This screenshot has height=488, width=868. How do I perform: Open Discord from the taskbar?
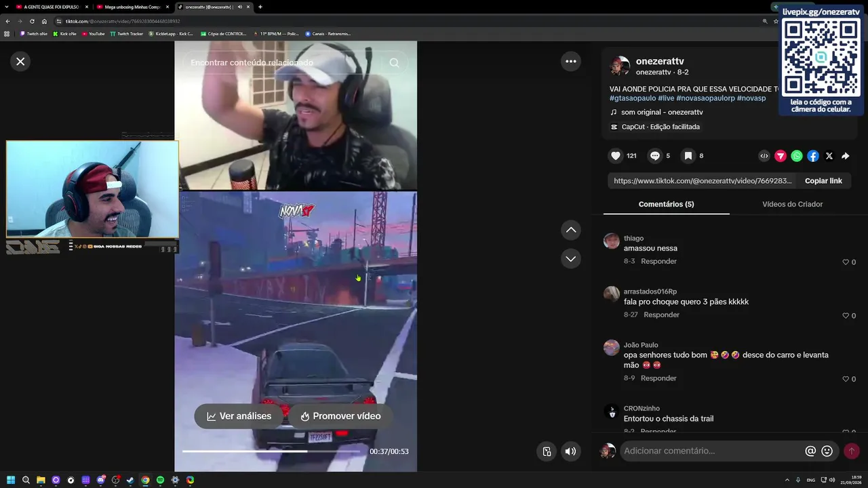[x=100, y=480]
